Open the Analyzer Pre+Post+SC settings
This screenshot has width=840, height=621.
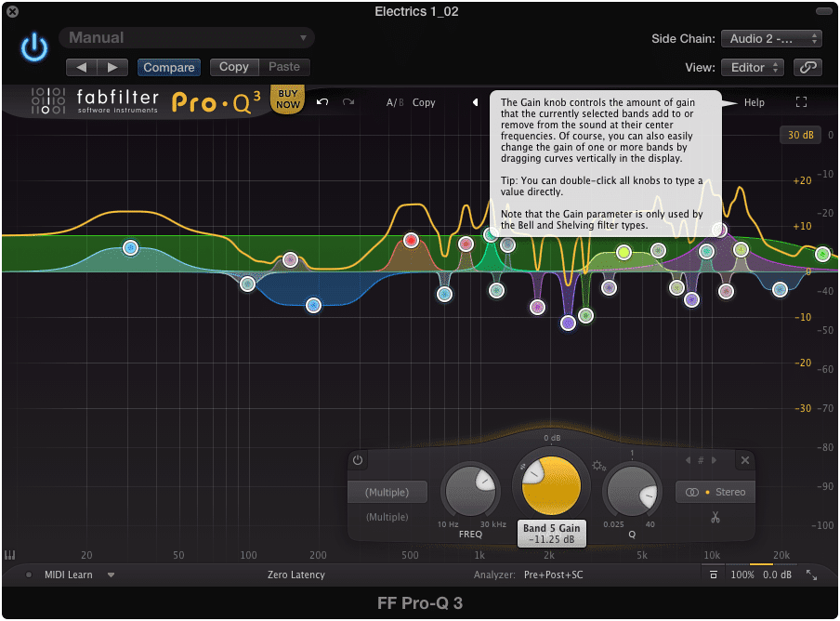(x=554, y=575)
